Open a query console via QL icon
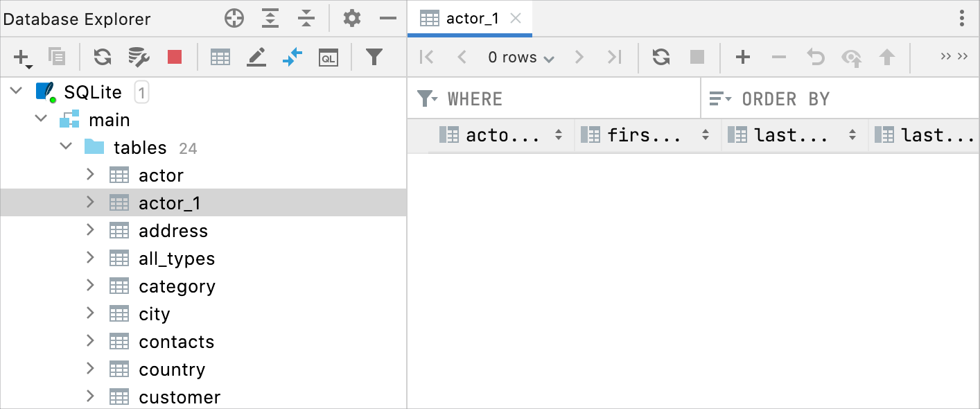The width and height of the screenshot is (980, 409). click(329, 57)
